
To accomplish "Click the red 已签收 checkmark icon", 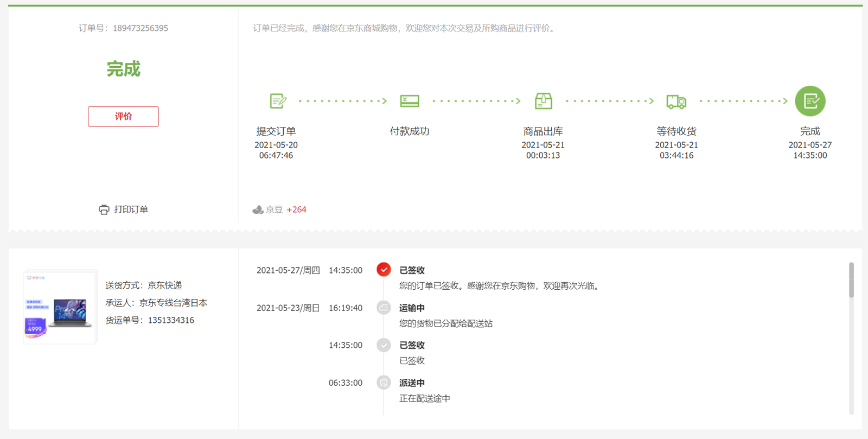I will click(x=384, y=270).
